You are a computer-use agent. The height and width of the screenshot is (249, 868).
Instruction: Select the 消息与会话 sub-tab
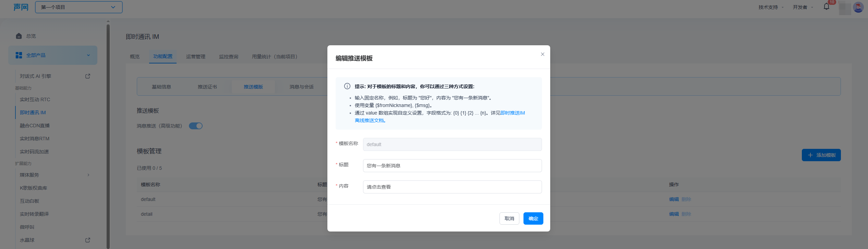coord(302,87)
